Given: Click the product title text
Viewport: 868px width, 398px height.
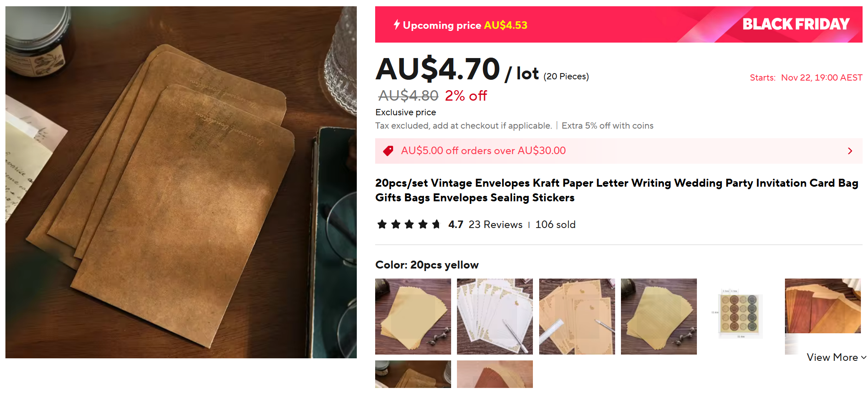Looking at the screenshot, I should (617, 190).
